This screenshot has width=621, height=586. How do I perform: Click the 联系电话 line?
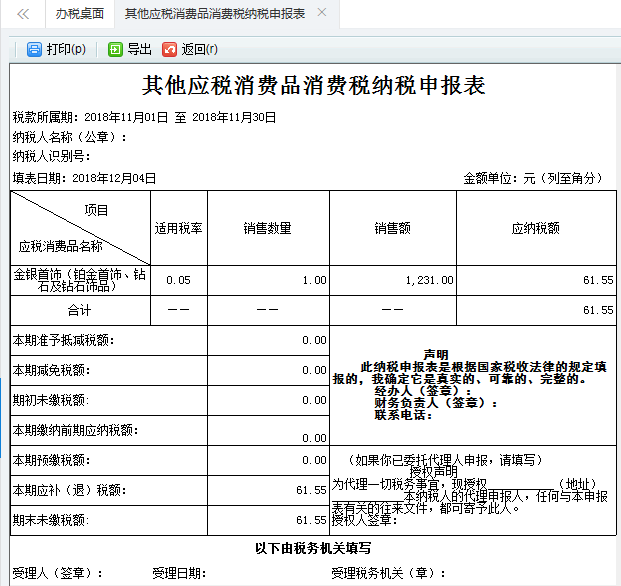[x=403, y=415]
